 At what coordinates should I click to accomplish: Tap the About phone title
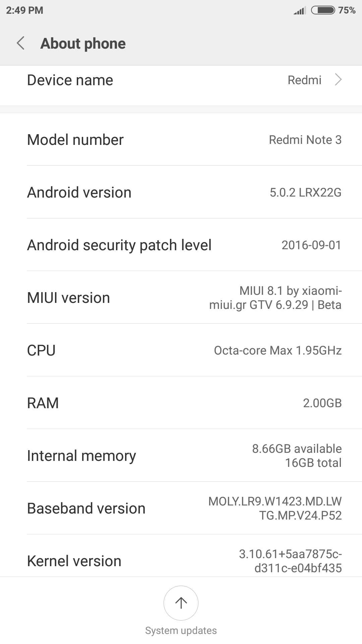83,44
